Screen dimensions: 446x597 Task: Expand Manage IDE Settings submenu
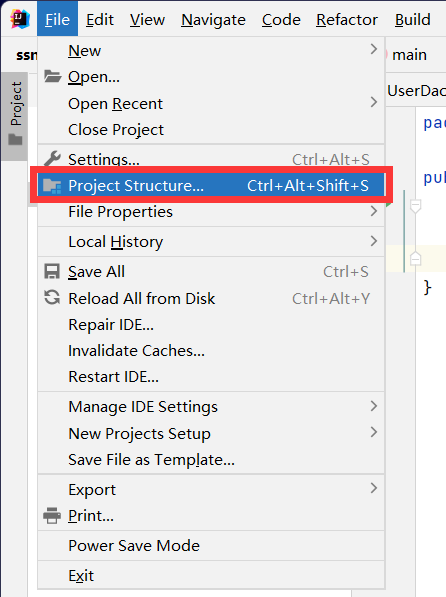211,407
